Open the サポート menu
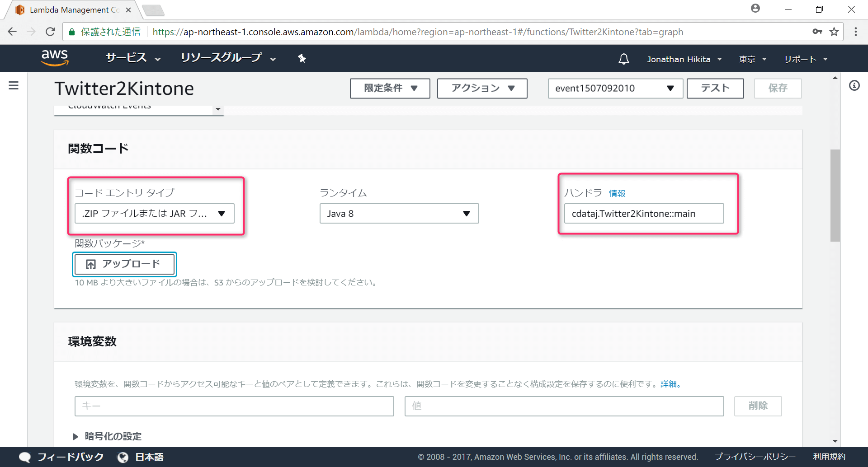868x467 pixels. pyautogui.click(x=806, y=59)
